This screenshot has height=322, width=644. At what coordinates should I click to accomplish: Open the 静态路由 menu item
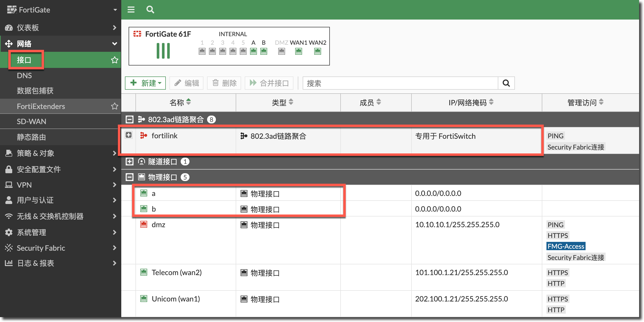pos(32,137)
